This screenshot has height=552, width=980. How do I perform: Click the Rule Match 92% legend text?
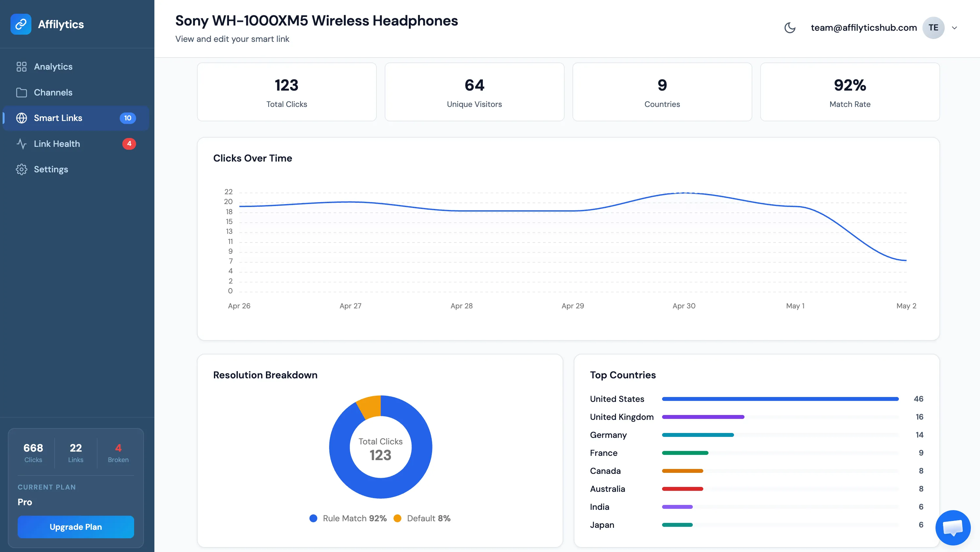(355, 518)
